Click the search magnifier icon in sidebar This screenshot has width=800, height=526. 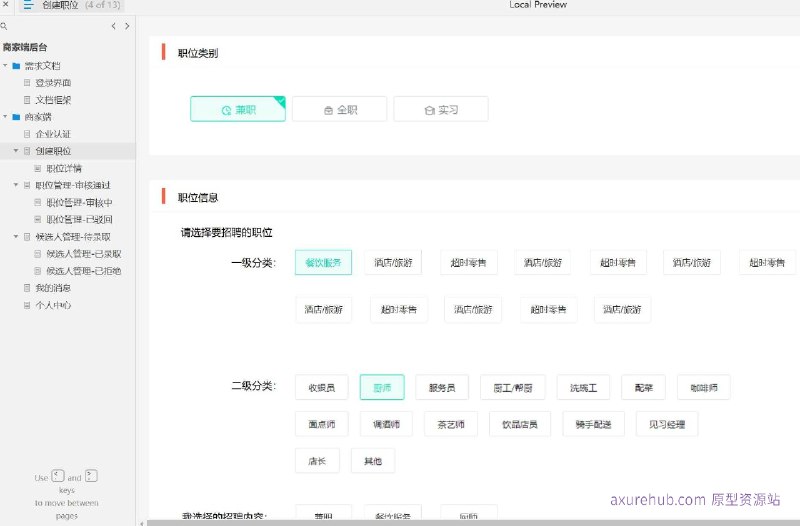tap(4, 26)
